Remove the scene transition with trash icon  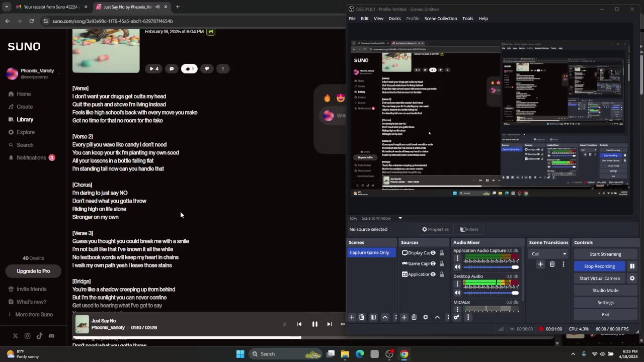point(552,264)
